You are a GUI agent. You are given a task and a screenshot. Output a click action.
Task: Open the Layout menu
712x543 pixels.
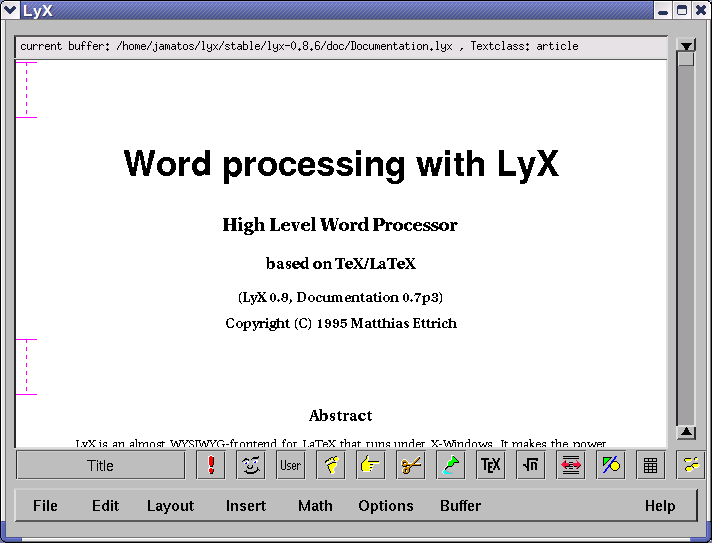click(x=170, y=505)
